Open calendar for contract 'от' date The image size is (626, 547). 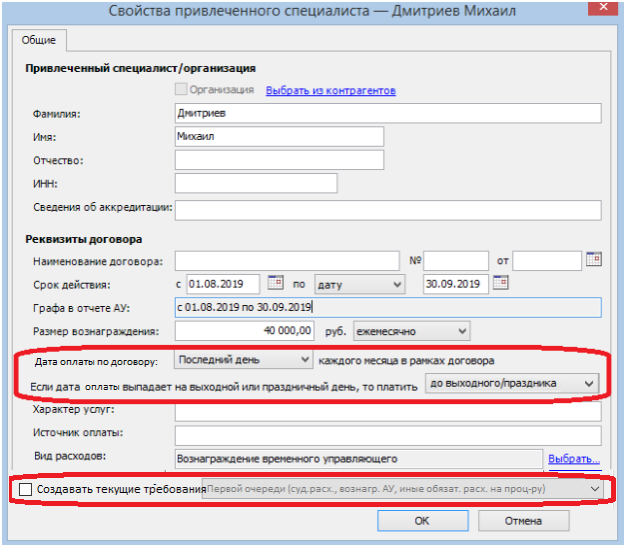pos(593,260)
